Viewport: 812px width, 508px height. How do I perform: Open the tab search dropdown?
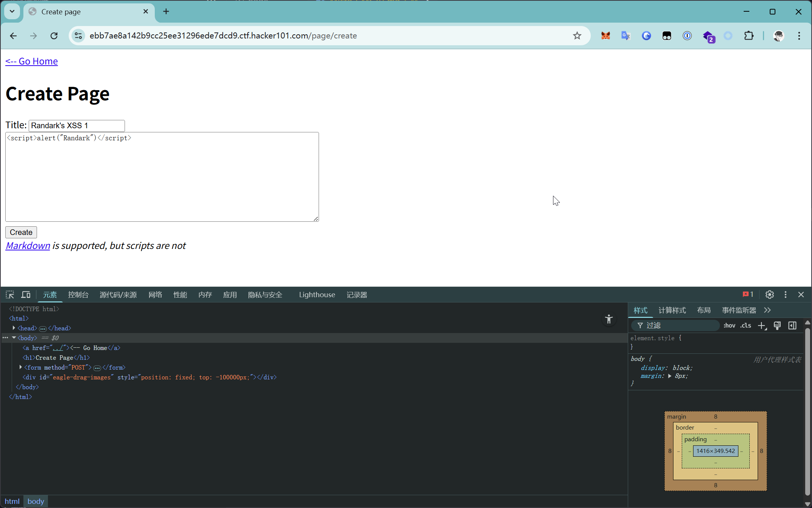pyautogui.click(x=12, y=12)
